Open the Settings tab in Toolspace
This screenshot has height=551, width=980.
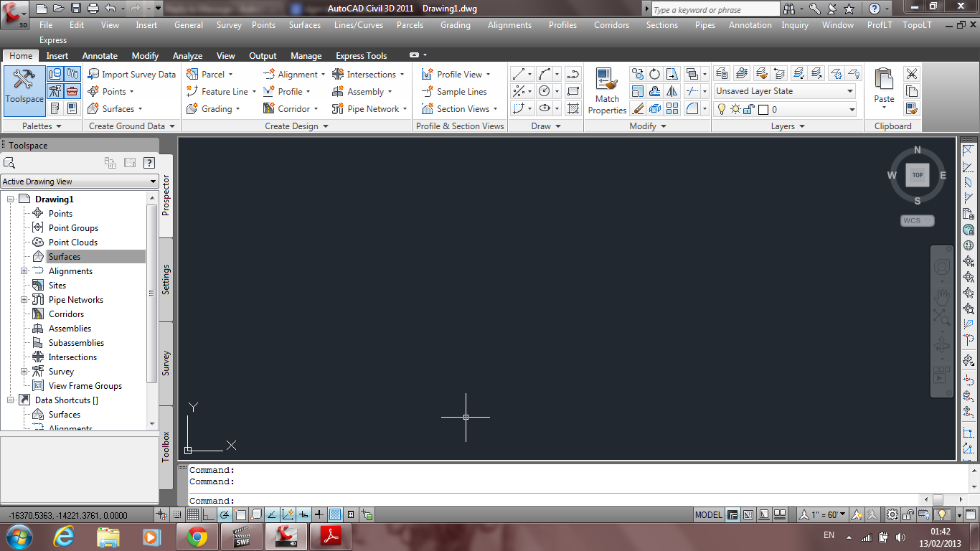tap(166, 280)
